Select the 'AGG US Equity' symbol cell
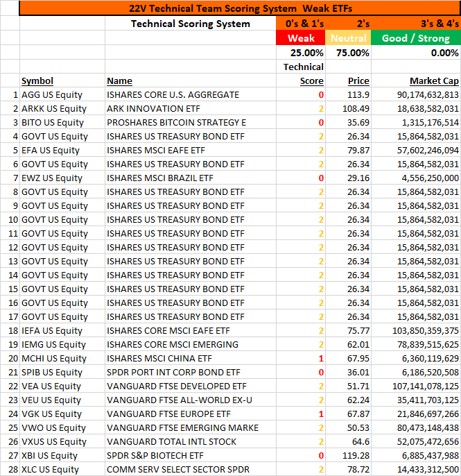461x476 pixels. point(62,94)
